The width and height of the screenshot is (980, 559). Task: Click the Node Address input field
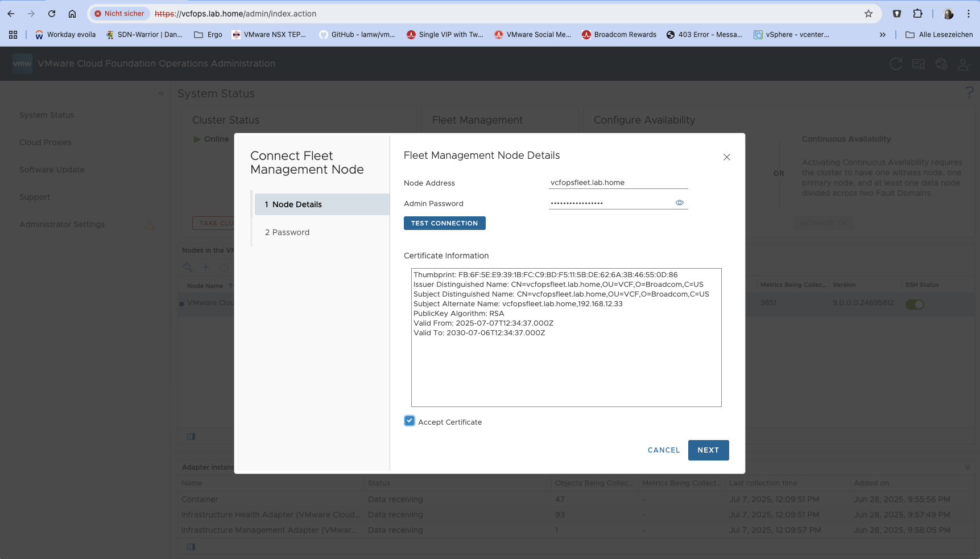618,183
